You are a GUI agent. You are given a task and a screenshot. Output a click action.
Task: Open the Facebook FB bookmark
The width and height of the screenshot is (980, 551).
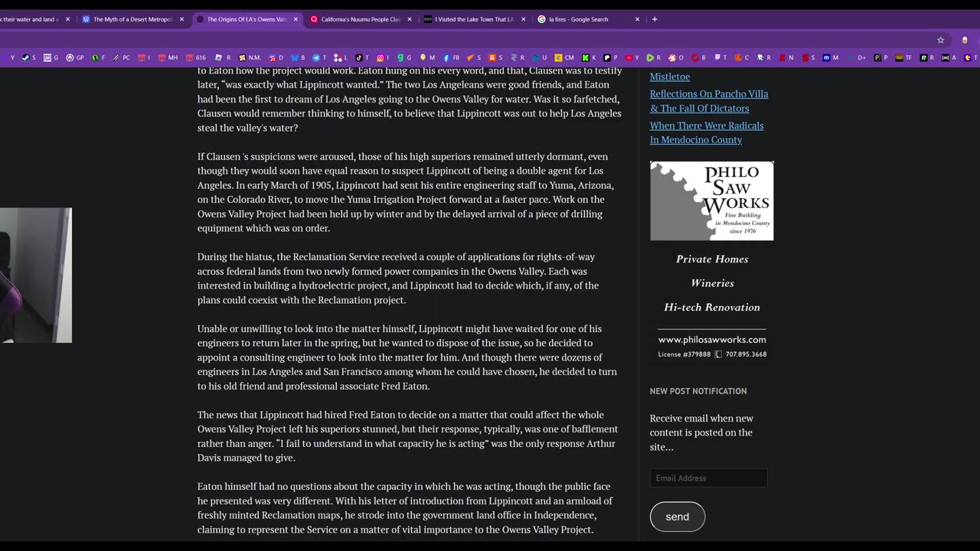click(x=451, y=57)
